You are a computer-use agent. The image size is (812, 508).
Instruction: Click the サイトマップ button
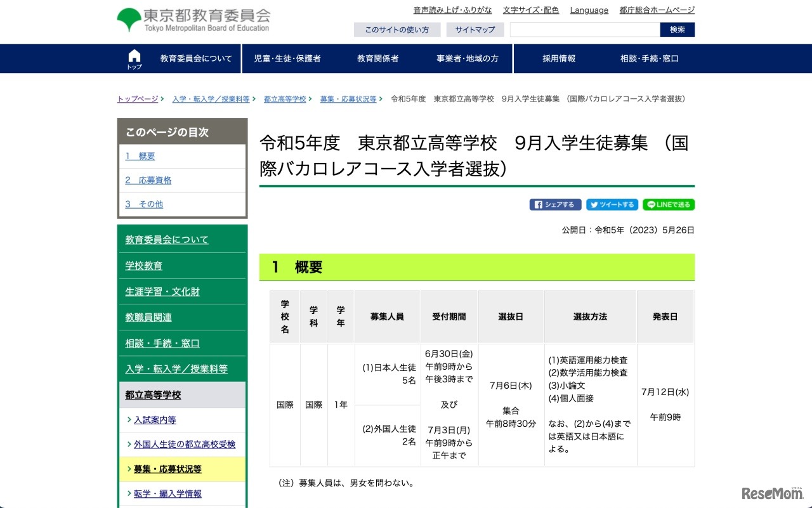[475, 30]
